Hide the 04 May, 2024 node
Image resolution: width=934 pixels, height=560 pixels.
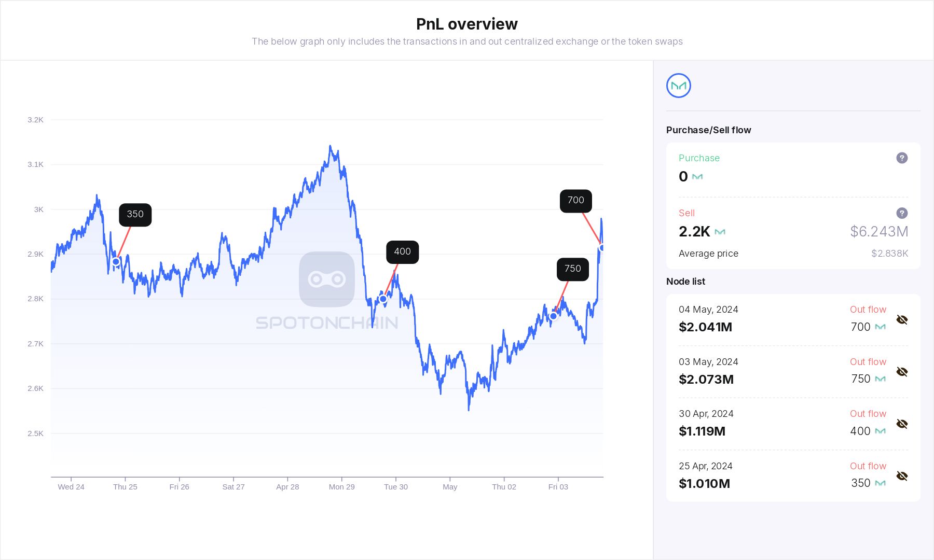click(902, 319)
